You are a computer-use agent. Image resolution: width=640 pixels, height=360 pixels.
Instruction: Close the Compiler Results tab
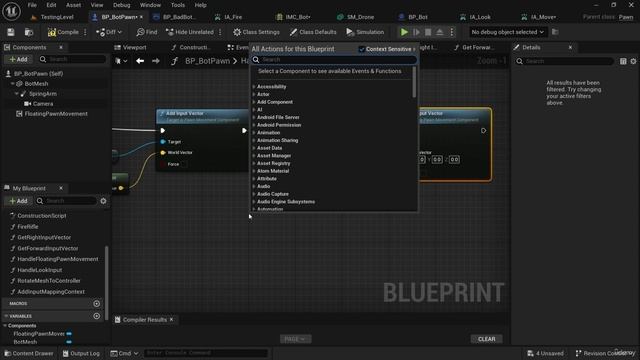click(171, 320)
